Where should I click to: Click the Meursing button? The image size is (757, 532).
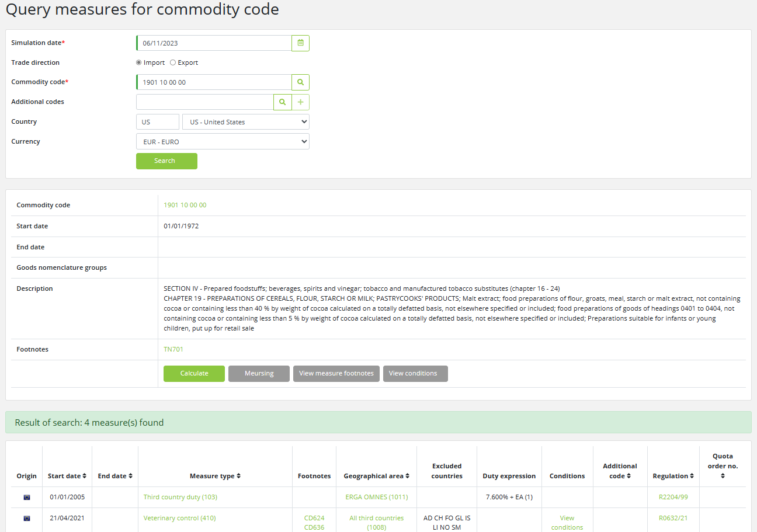pos(259,374)
